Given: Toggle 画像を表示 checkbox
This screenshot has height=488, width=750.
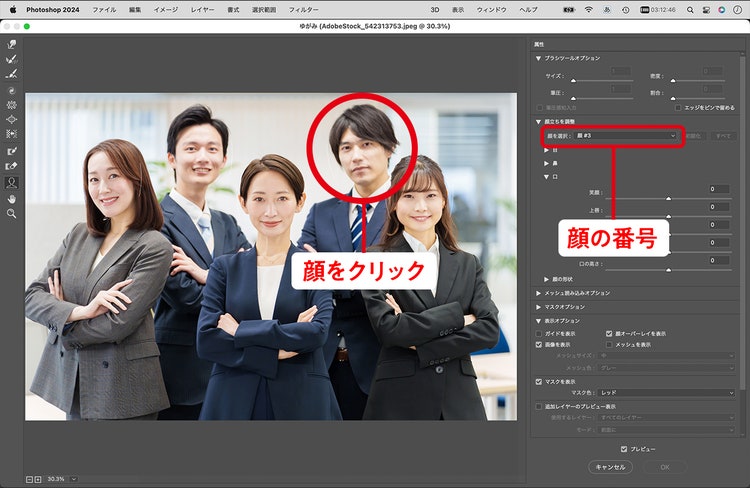Looking at the screenshot, I should pos(539,344).
